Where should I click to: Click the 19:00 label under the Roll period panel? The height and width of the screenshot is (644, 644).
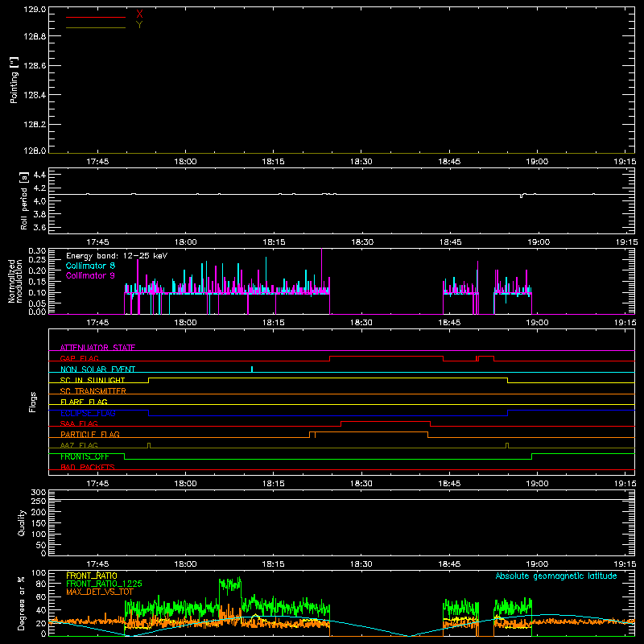pos(539,242)
